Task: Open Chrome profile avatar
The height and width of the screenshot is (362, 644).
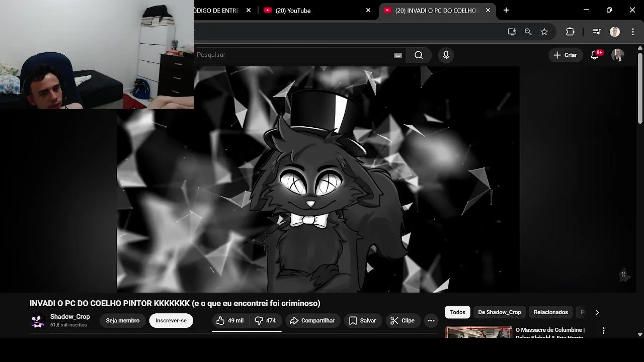Action: point(615,32)
